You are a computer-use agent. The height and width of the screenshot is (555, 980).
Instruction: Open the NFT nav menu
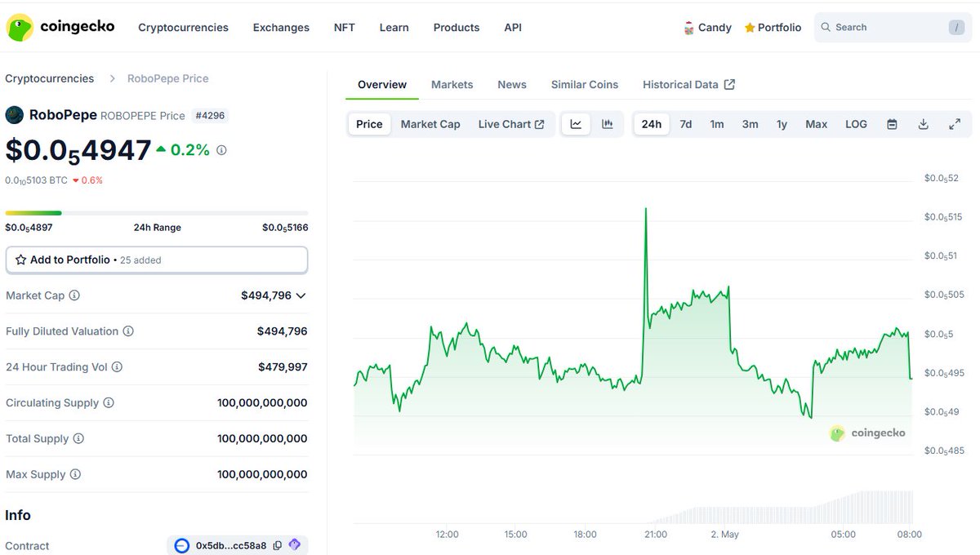click(345, 27)
